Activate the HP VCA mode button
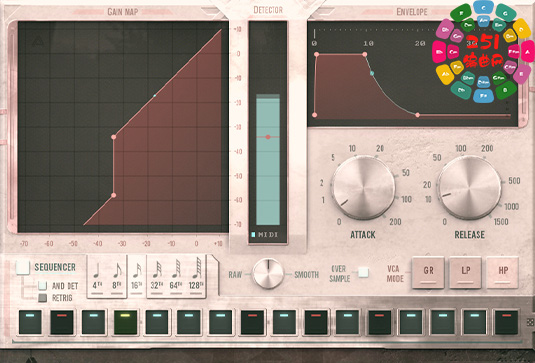 click(503, 272)
